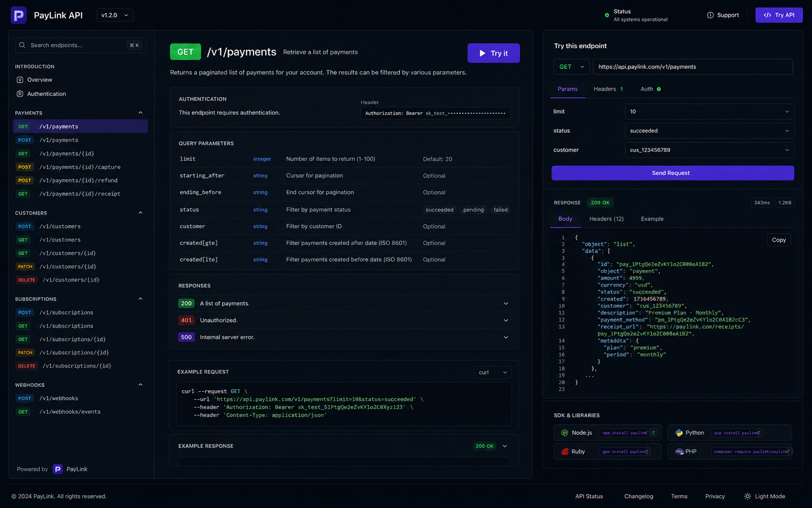Open the GET method dropdown in Try panel
This screenshot has height=508, width=812.
pos(571,67)
